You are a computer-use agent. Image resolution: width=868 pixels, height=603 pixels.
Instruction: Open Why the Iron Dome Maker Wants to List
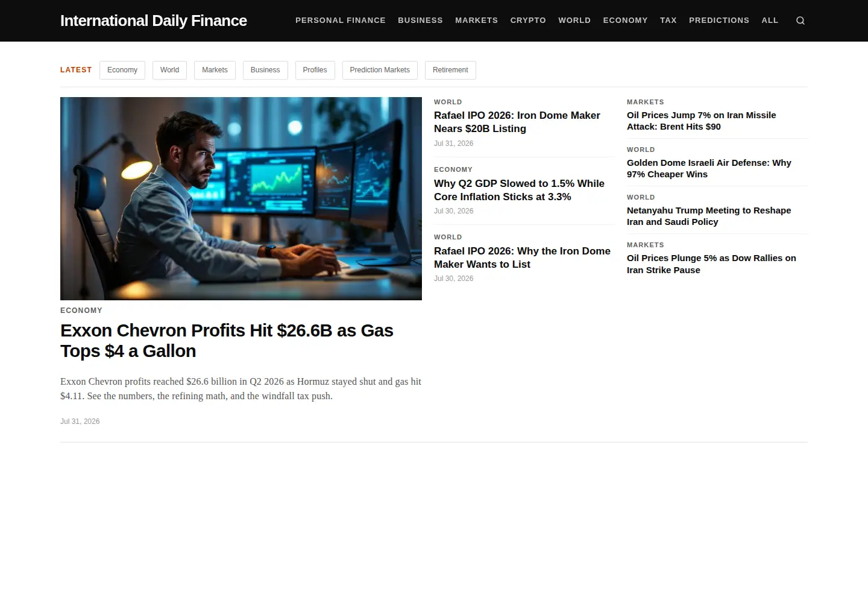[x=522, y=257]
